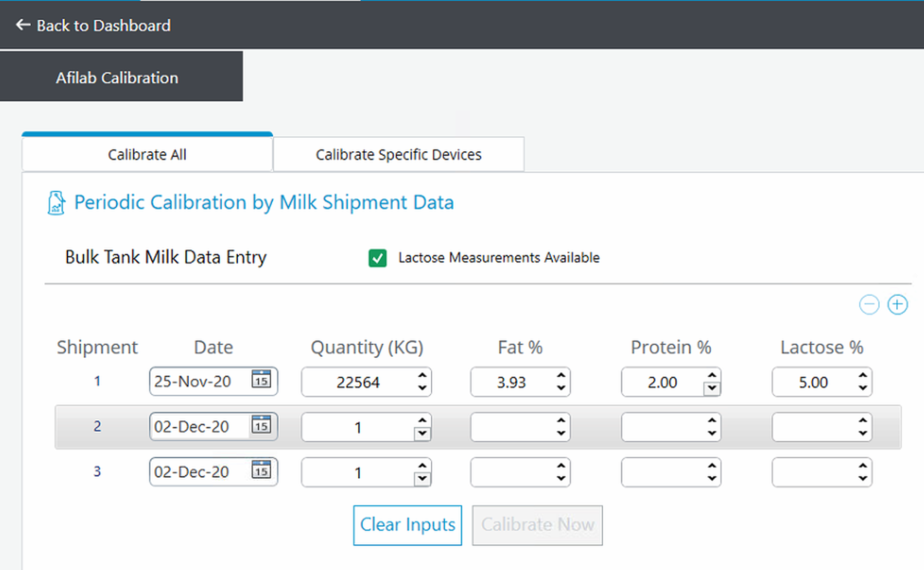The height and width of the screenshot is (570, 924).
Task: Uncheck Lactose Measurements Available checkbox
Action: [378, 258]
